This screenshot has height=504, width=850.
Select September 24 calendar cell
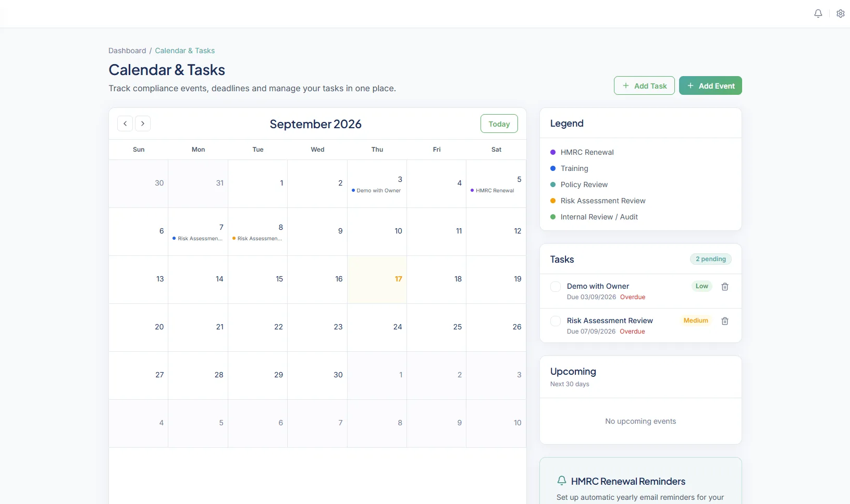[x=377, y=327]
